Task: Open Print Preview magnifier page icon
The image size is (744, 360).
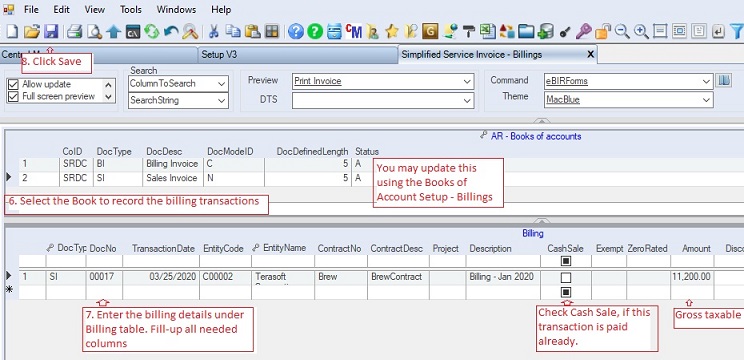Action: [95, 32]
